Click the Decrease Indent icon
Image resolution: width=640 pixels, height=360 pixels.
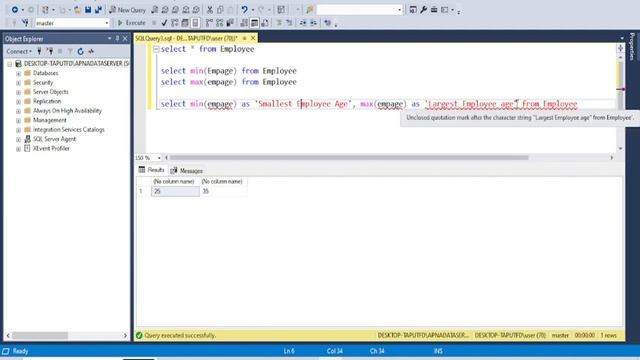click(303, 23)
